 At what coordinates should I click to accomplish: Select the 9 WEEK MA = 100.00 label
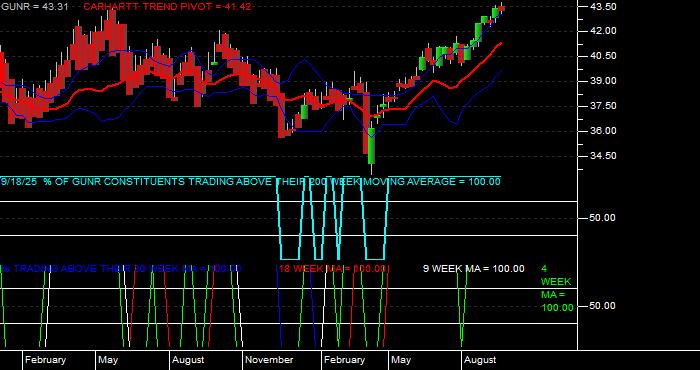474,269
